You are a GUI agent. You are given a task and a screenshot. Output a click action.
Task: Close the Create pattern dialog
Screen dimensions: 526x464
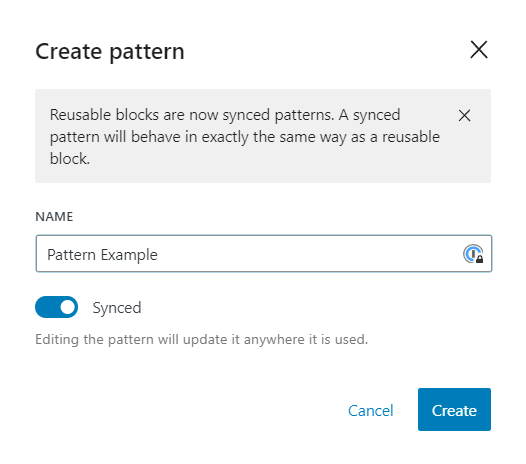[479, 50]
